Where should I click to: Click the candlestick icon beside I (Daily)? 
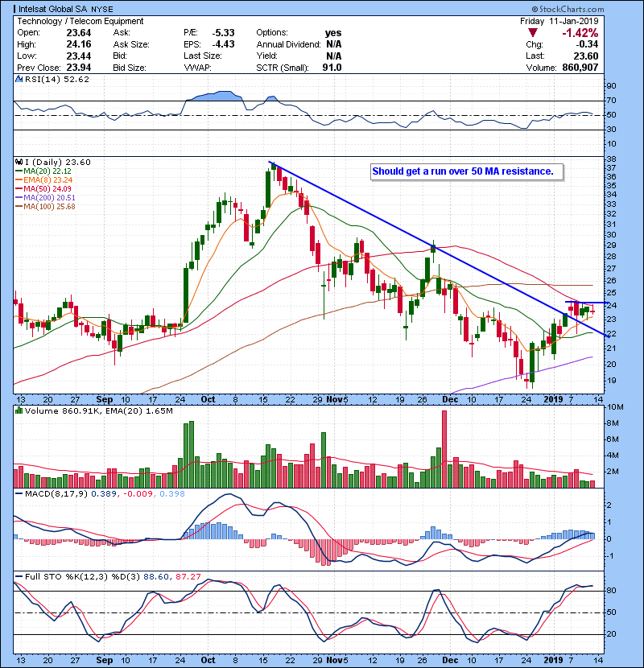[19, 163]
